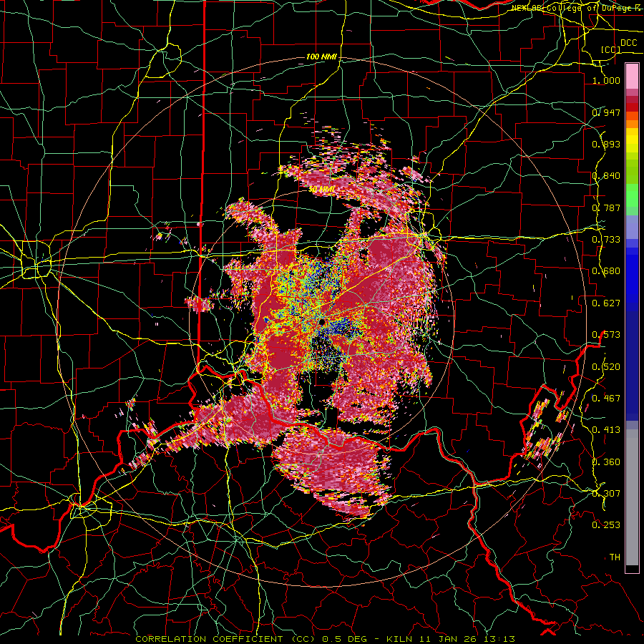Click the [CC] product label above the legend
The image size is (644, 644).
[611, 50]
